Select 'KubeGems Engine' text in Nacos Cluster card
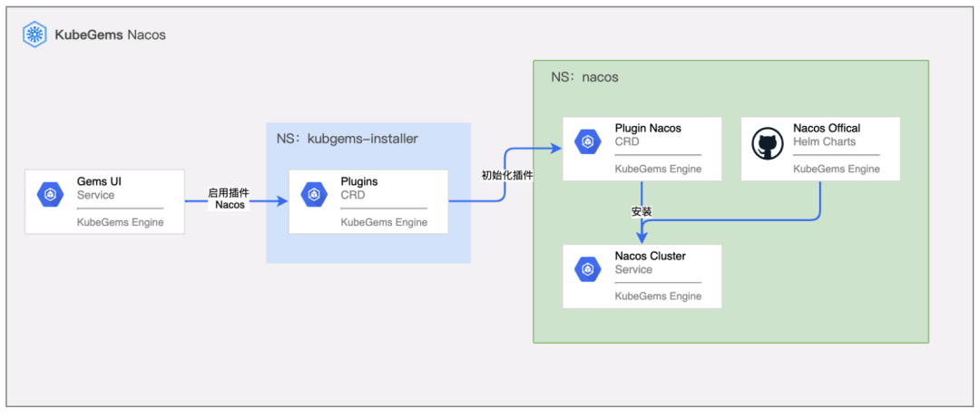This screenshot has width=980, height=417. [x=658, y=296]
